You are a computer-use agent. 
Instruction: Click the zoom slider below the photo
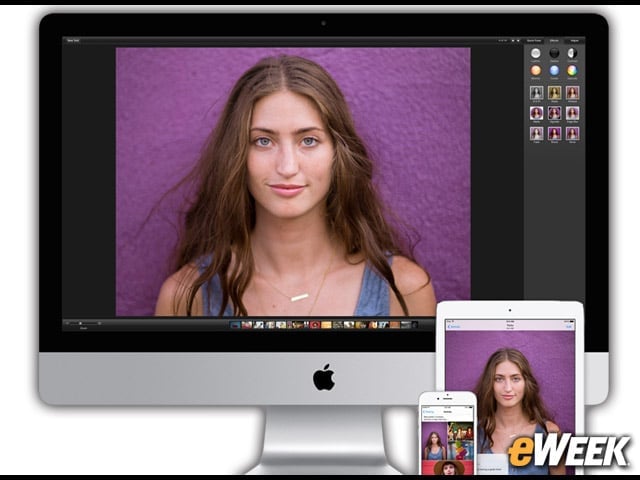point(84,323)
